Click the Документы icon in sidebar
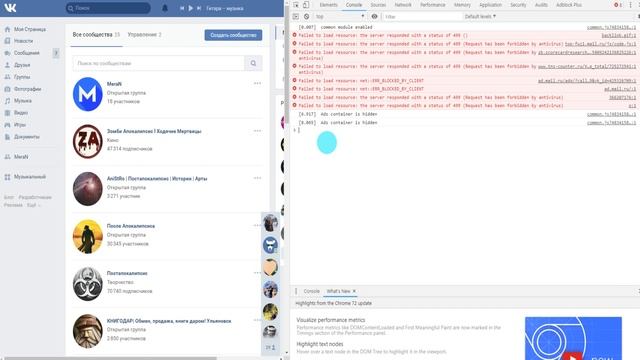 (7, 137)
